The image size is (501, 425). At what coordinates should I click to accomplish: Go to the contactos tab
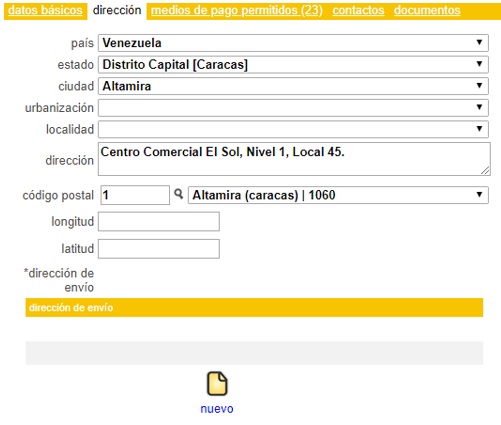(x=358, y=10)
